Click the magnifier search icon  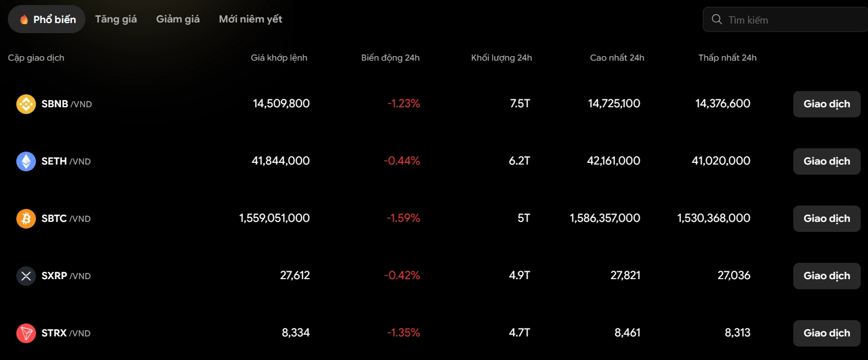click(716, 20)
